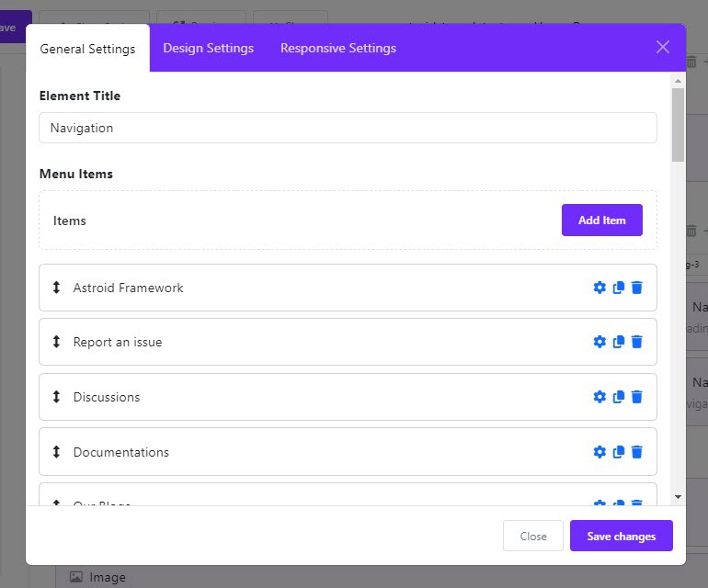Image resolution: width=708 pixels, height=588 pixels.
Task: Switch to General Settings tab
Action: [87, 49]
